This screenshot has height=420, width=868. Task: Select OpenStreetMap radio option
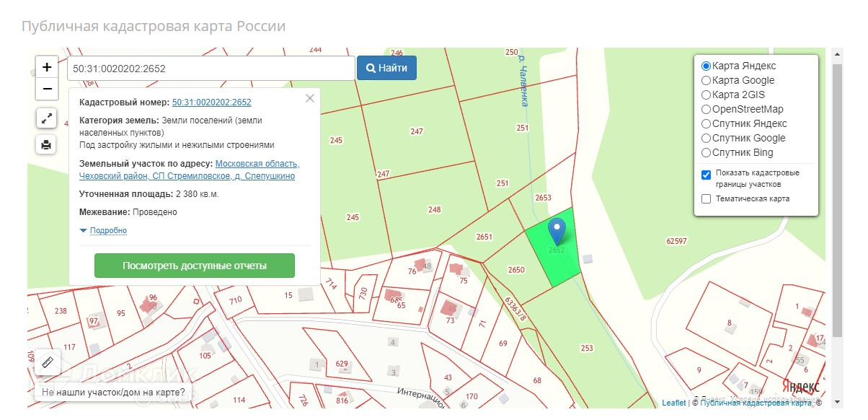[706, 109]
